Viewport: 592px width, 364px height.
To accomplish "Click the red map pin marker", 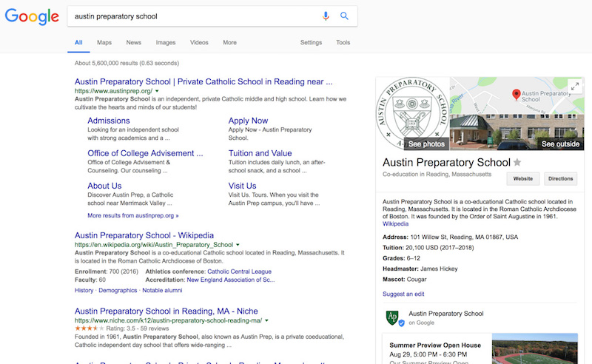I will click(516, 94).
